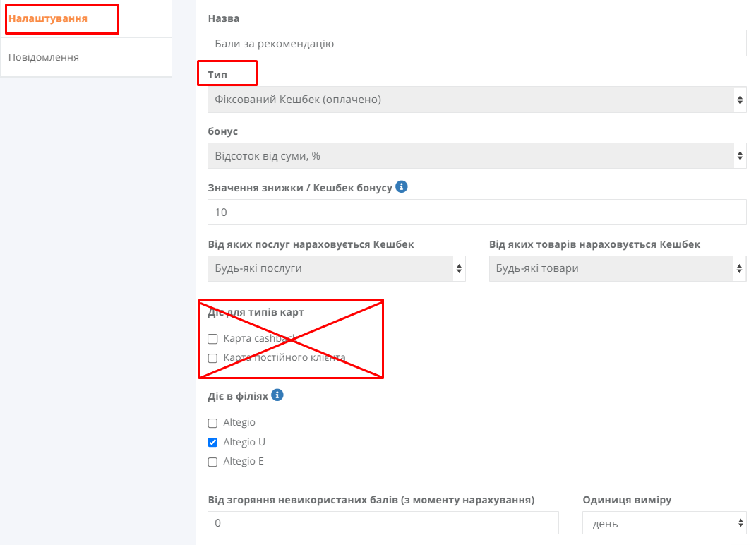The width and height of the screenshot is (756, 545).
Task: Click the Altegio U label text
Action: [244, 442]
